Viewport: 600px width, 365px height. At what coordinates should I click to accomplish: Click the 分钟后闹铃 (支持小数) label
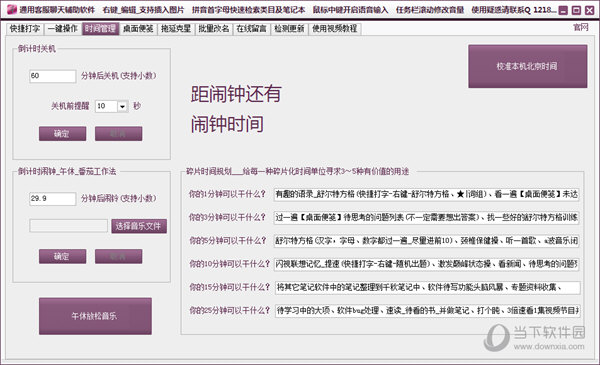119,199
